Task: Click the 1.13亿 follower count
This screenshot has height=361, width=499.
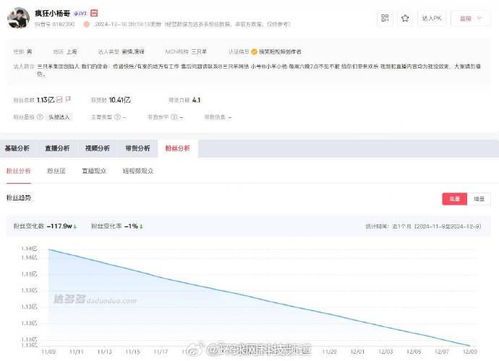Action: [45, 100]
